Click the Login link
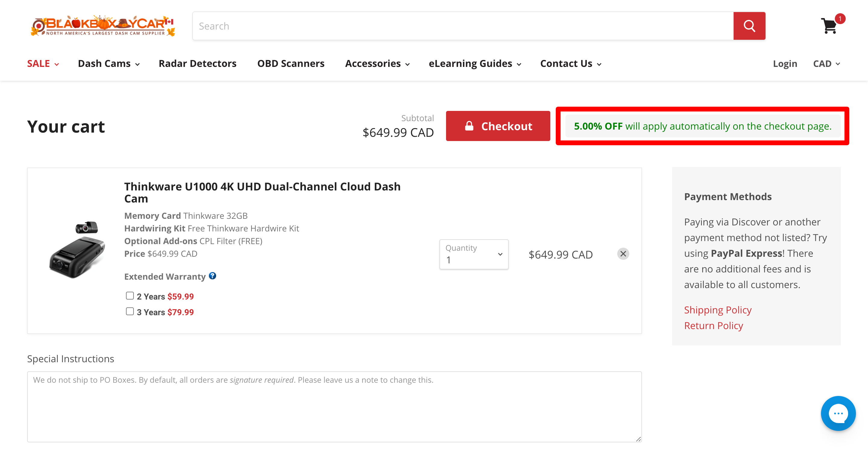Image resolution: width=868 pixels, height=449 pixels. click(785, 64)
